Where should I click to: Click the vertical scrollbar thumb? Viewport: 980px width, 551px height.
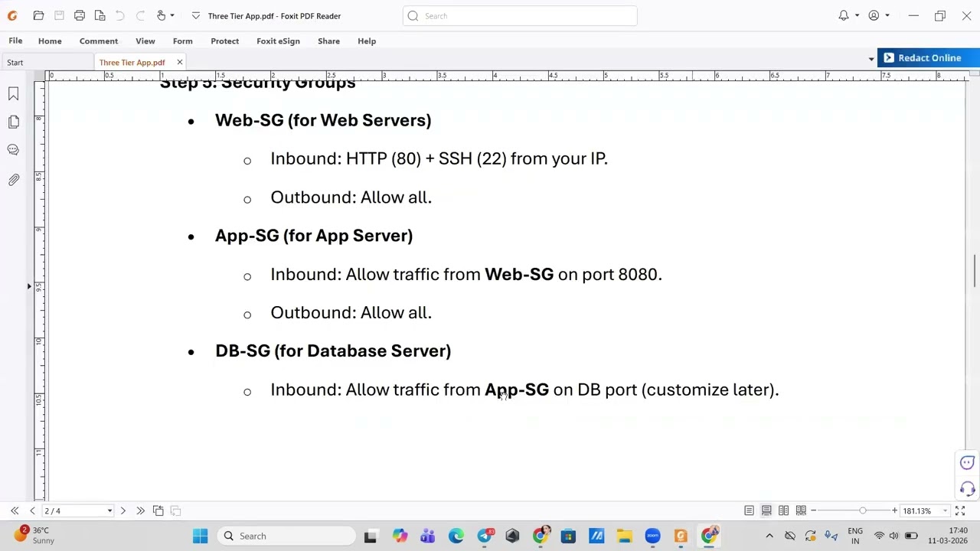(x=975, y=271)
